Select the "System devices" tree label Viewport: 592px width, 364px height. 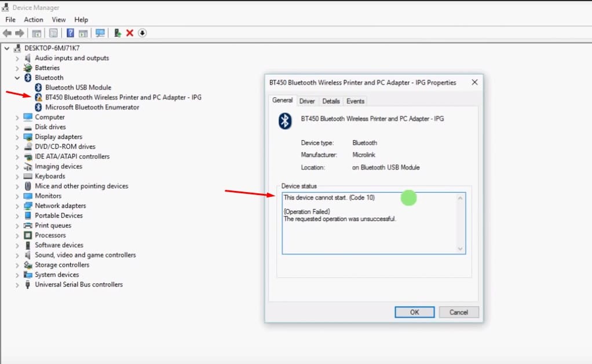coord(57,275)
